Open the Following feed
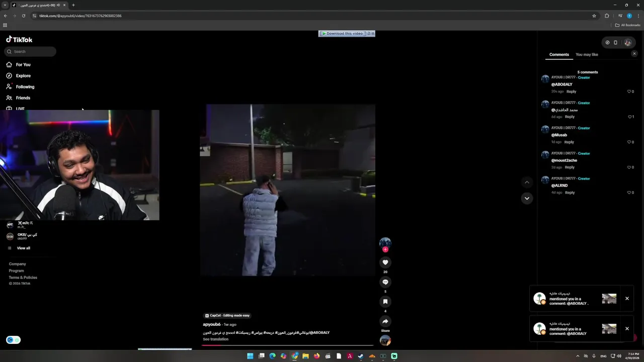 [20, 86]
